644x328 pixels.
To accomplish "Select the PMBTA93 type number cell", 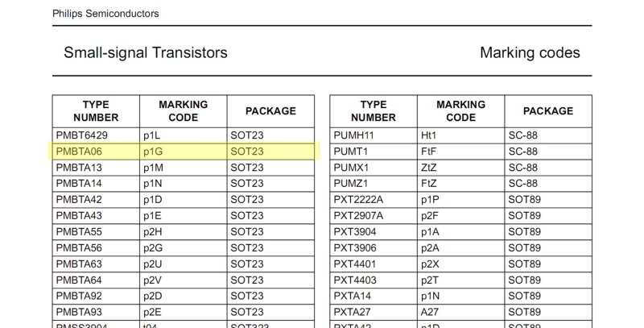I will pyautogui.click(x=80, y=311).
